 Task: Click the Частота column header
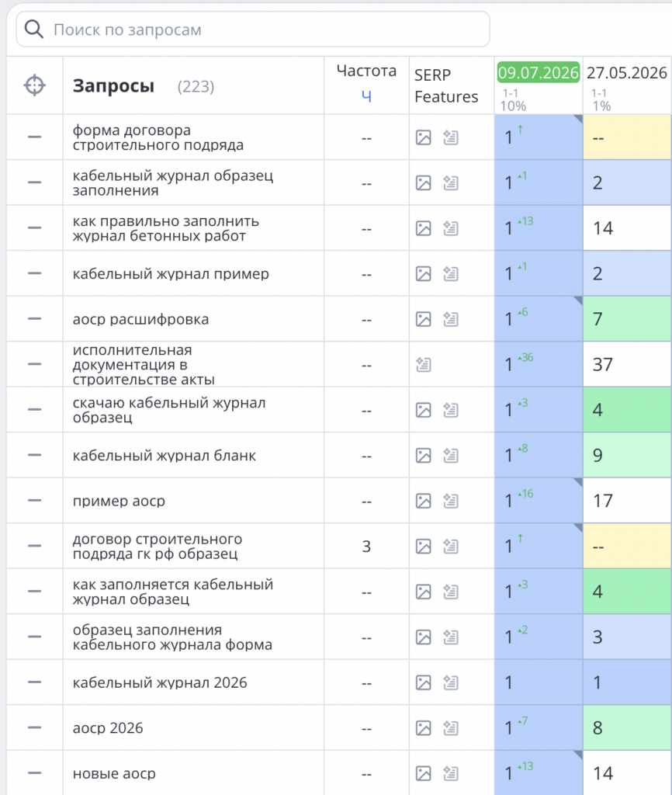click(x=366, y=71)
